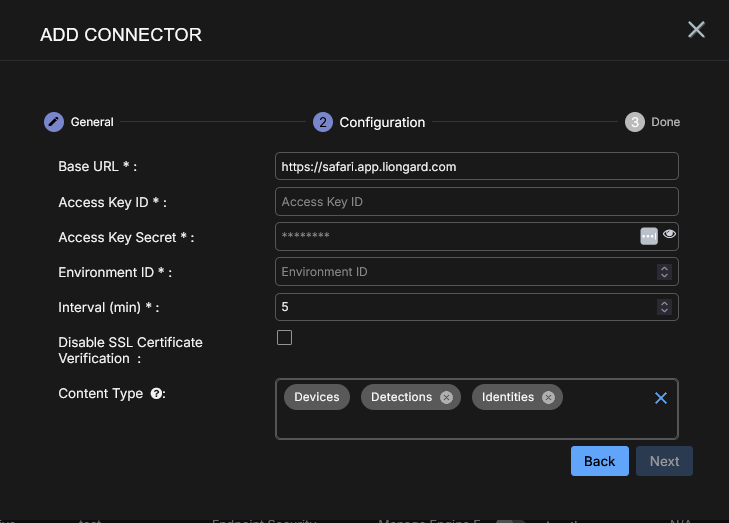Click the Access Key ID label
Viewport: 729px width, 523px height.
point(113,203)
